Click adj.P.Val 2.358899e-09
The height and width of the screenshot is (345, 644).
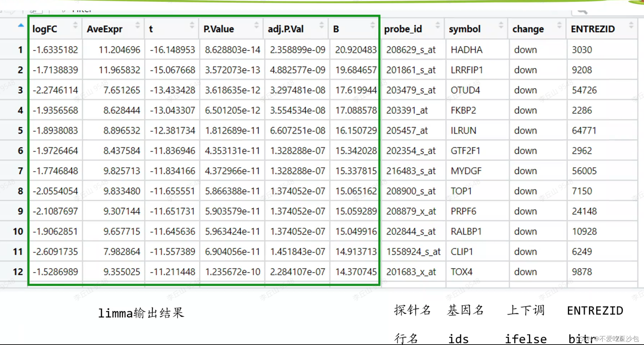(298, 50)
